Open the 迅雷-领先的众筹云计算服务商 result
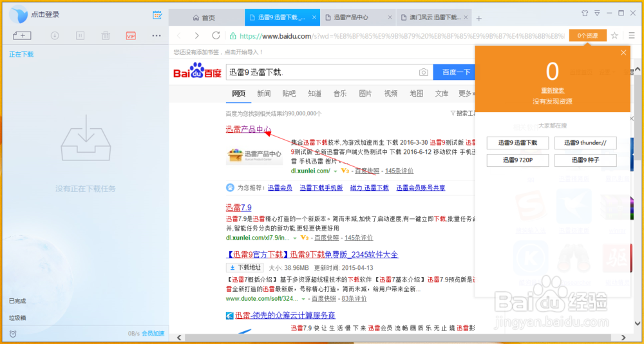The height and width of the screenshot is (344, 644). pyautogui.click(x=285, y=315)
